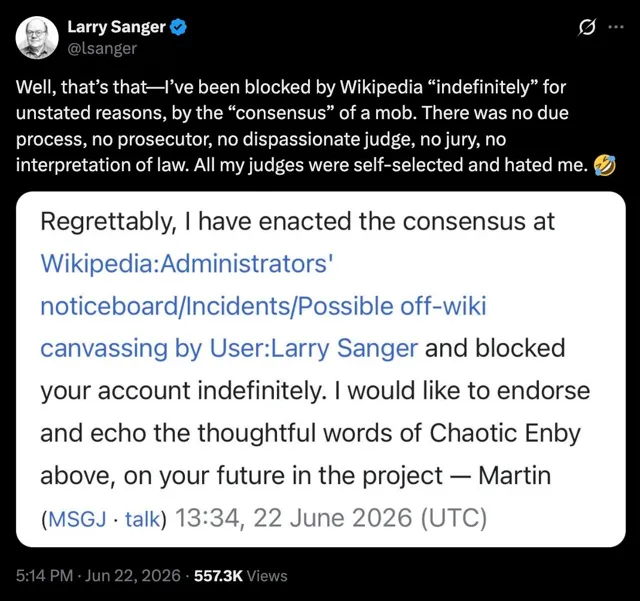The image size is (640, 601).
Task: Click the "noticeboard/Incidents/Possible off-wiki" link line
Action: click(263, 306)
